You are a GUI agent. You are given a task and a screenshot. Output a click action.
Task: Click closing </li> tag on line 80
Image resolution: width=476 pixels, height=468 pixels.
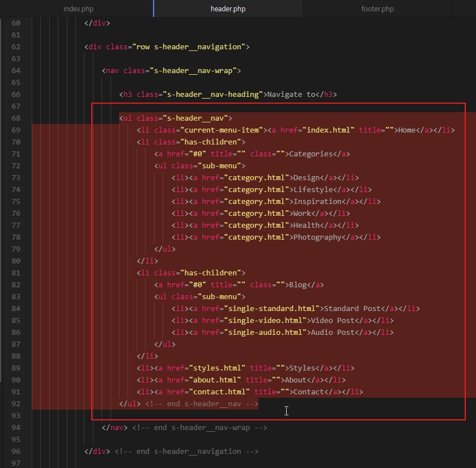(147, 261)
